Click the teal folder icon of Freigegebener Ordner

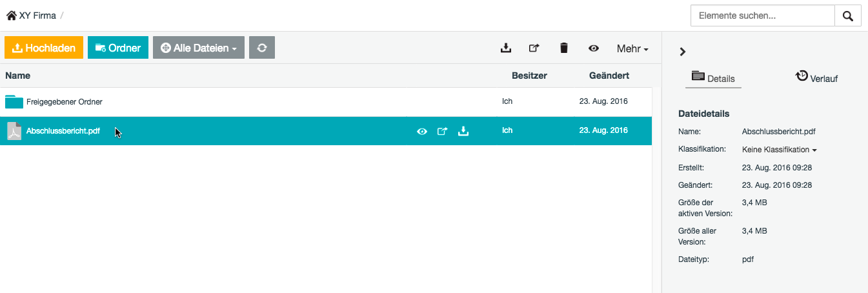14,101
